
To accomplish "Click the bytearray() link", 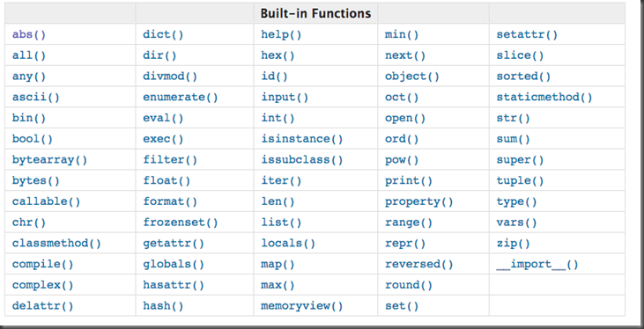I will [49, 160].
